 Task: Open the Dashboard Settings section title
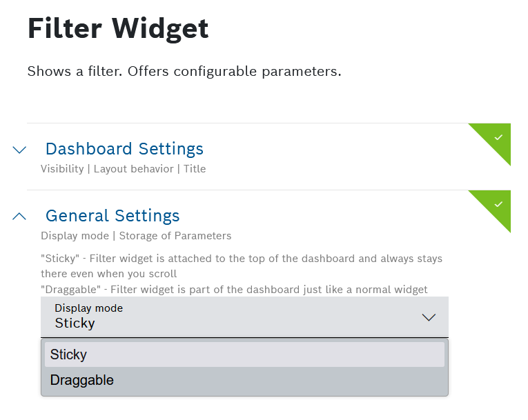(124, 149)
